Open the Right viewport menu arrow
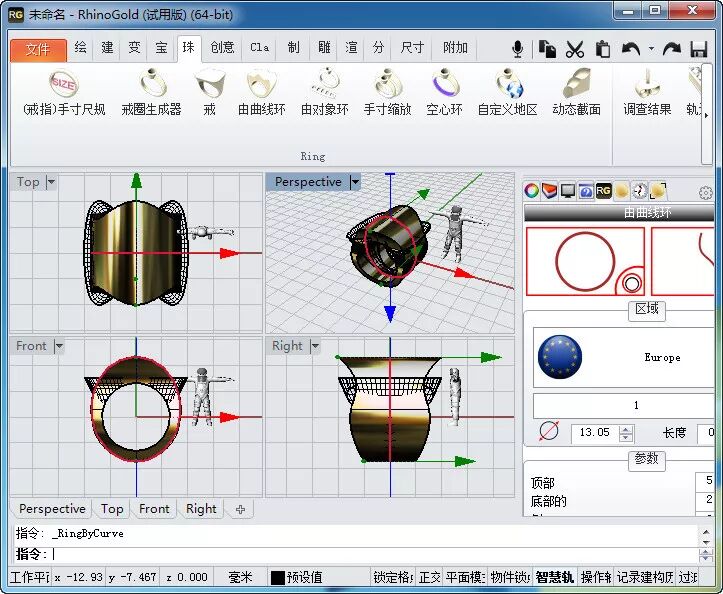This screenshot has width=723, height=594. point(315,346)
